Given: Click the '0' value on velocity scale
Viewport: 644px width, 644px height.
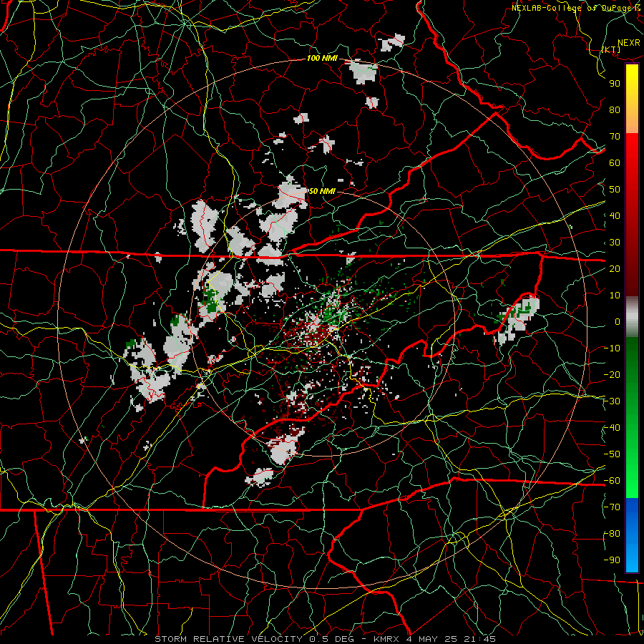Looking at the screenshot, I should point(618,322).
